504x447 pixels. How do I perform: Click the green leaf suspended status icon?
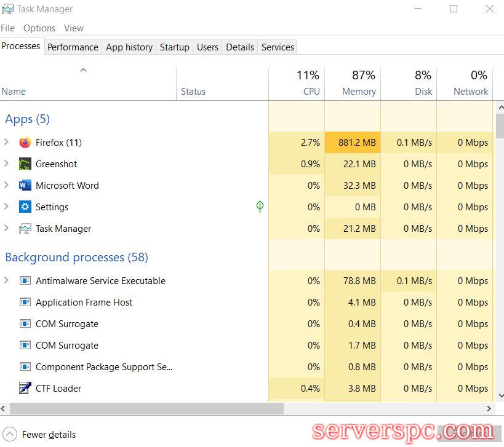coord(260,207)
